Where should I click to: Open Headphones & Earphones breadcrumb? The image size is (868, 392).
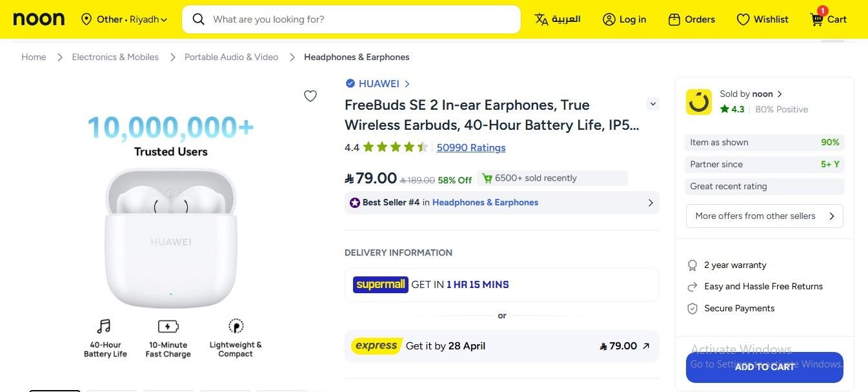[x=357, y=57]
